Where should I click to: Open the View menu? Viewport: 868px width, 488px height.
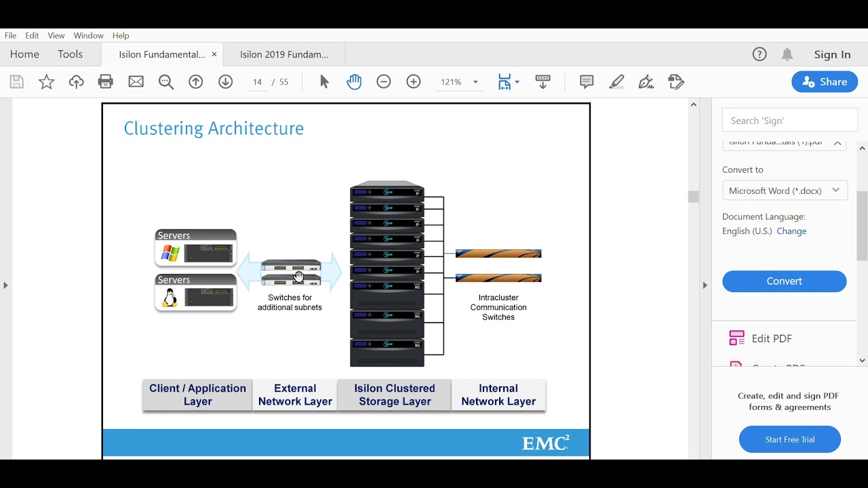click(x=56, y=35)
